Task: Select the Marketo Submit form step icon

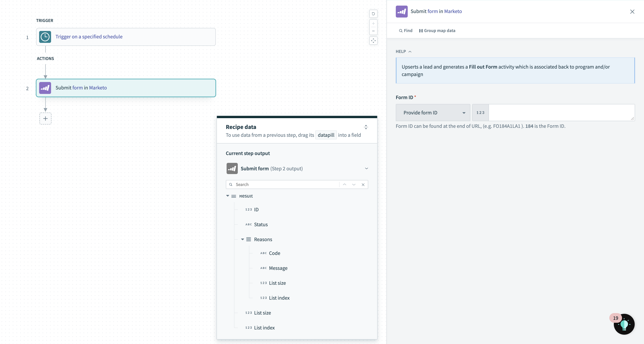Action: coord(45,88)
